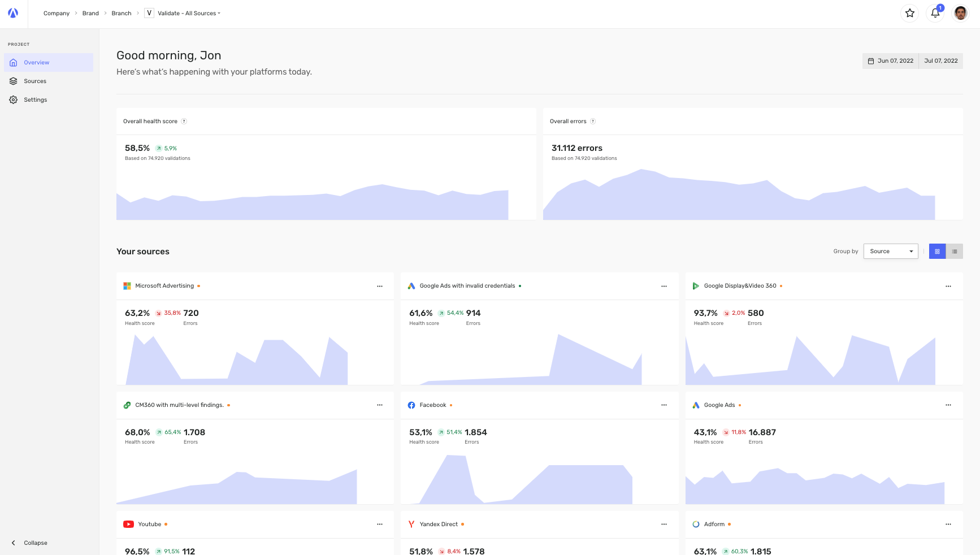The image size is (980, 555).
Task: Collapse the left sidebar
Action: (29, 543)
